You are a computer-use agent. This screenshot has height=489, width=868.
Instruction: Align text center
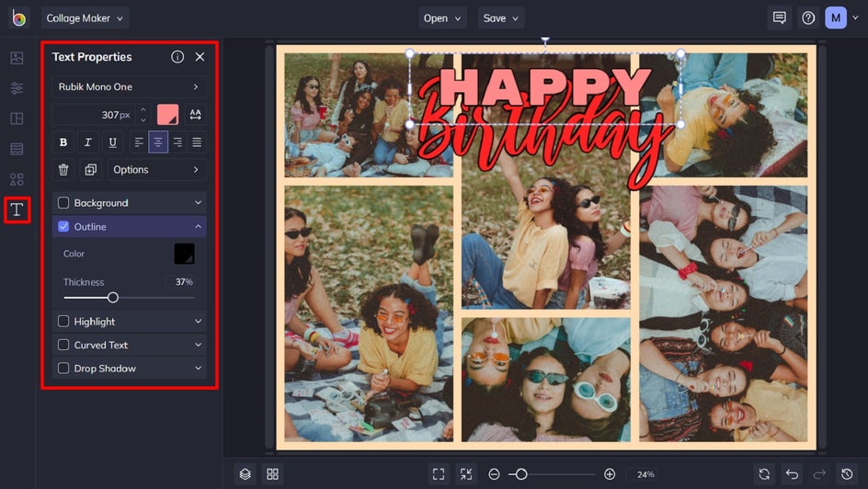(158, 142)
